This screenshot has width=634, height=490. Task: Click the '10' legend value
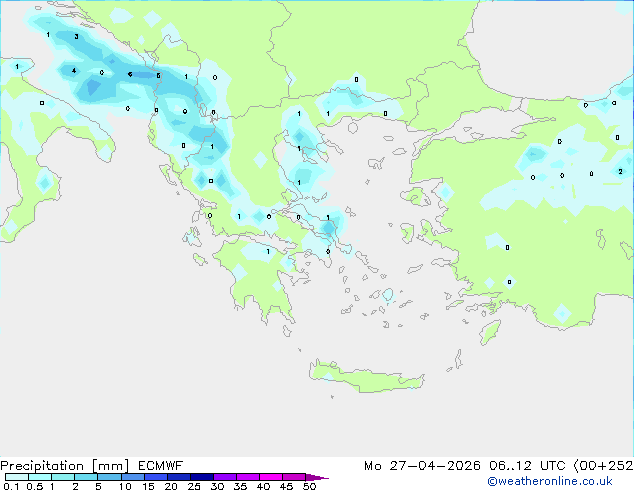pyautogui.click(x=125, y=486)
